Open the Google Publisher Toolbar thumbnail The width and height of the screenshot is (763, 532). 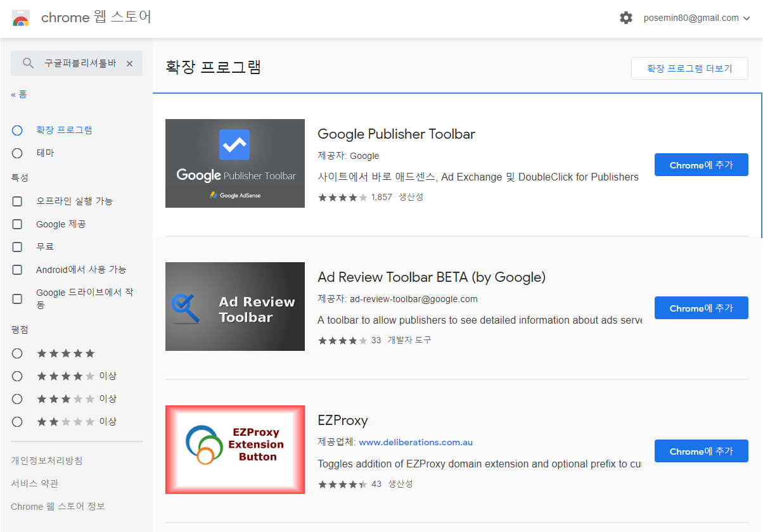235,163
